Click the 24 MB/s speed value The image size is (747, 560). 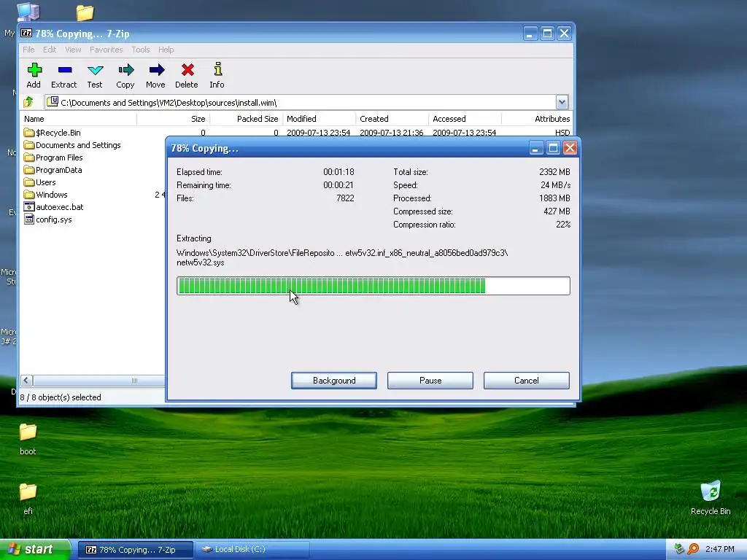pyautogui.click(x=555, y=184)
